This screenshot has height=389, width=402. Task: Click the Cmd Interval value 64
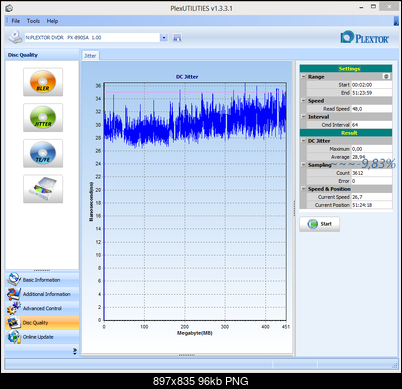[x=372, y=125]
